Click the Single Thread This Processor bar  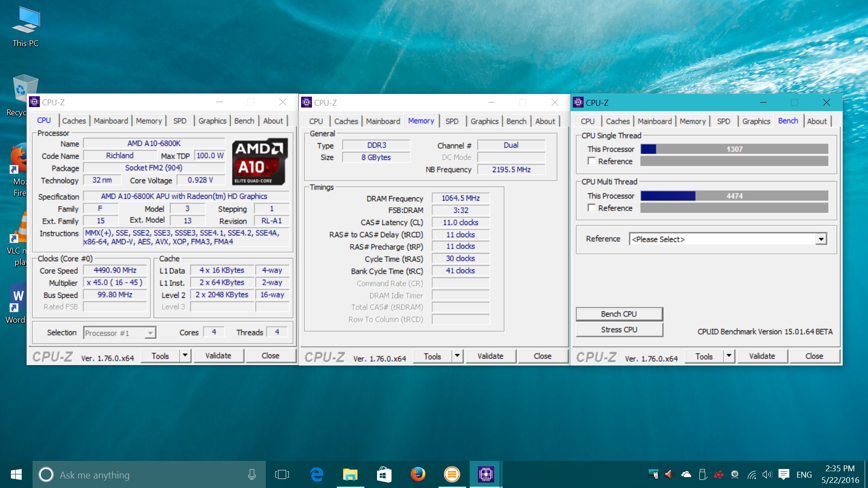pyautogui.click(x=734, y=149)
